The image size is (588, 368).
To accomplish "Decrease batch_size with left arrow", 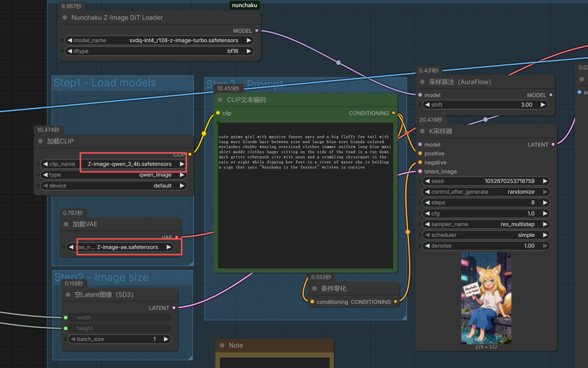I will point(73,340).
